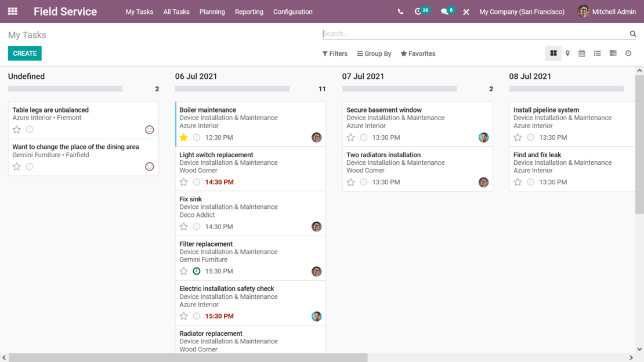Open the Calendar view
The image size is (644, 362).
583,53
